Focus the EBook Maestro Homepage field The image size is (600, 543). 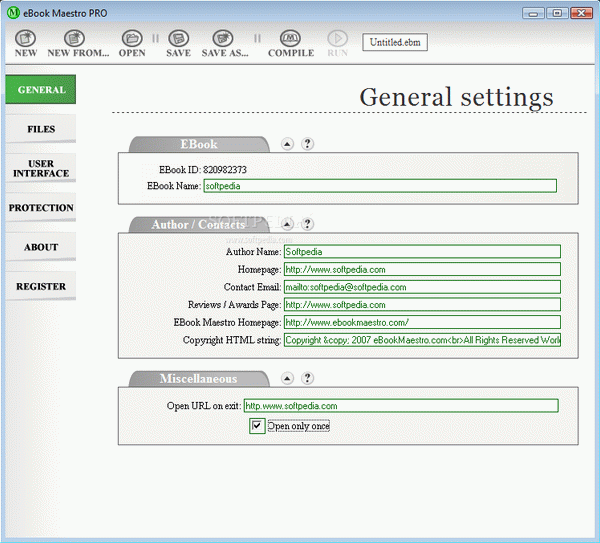[x=422, y=322]
